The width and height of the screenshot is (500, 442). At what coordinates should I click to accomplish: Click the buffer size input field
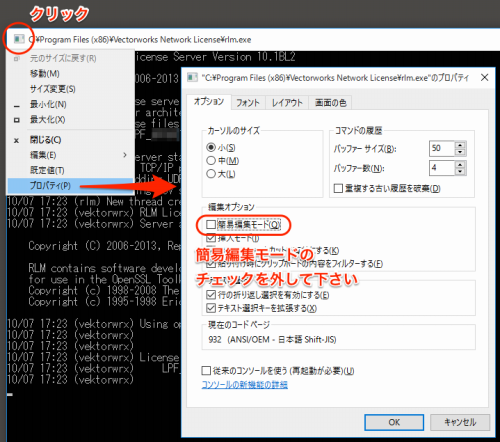[x=442, y=148]
